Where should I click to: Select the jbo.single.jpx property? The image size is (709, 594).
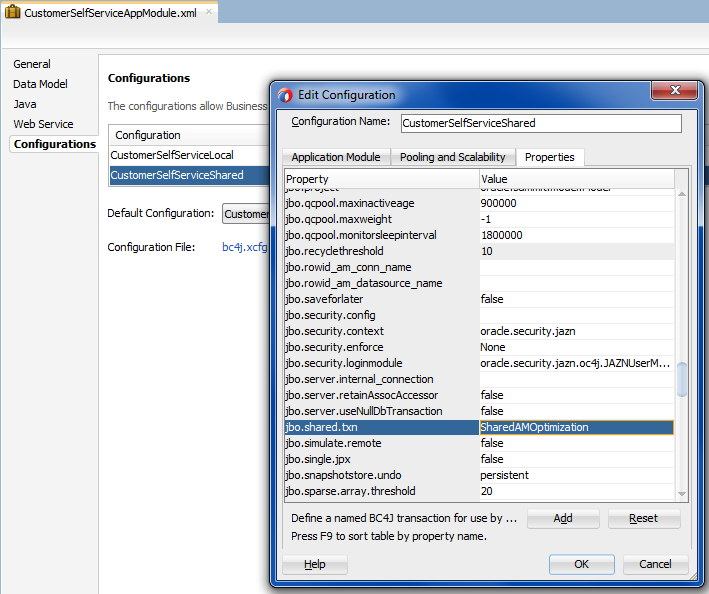382,459
